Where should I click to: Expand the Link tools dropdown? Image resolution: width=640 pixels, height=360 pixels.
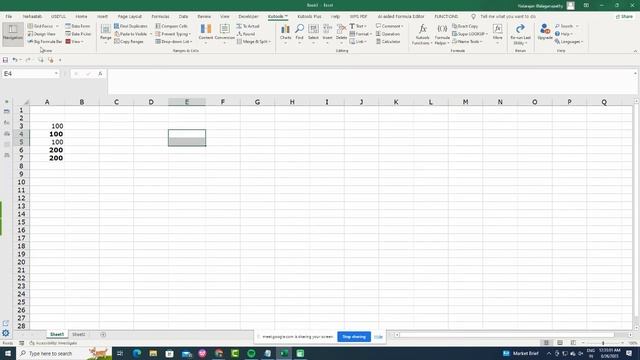click(358, 42)
